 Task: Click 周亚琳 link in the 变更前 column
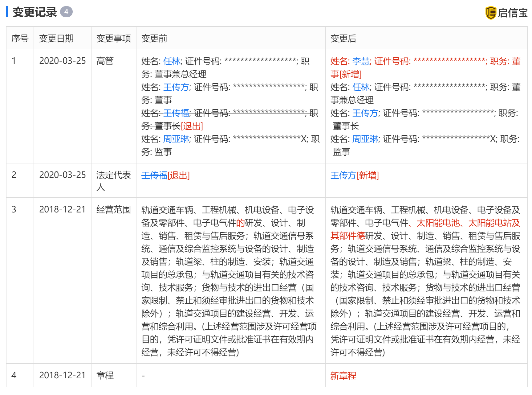(176, 139)
